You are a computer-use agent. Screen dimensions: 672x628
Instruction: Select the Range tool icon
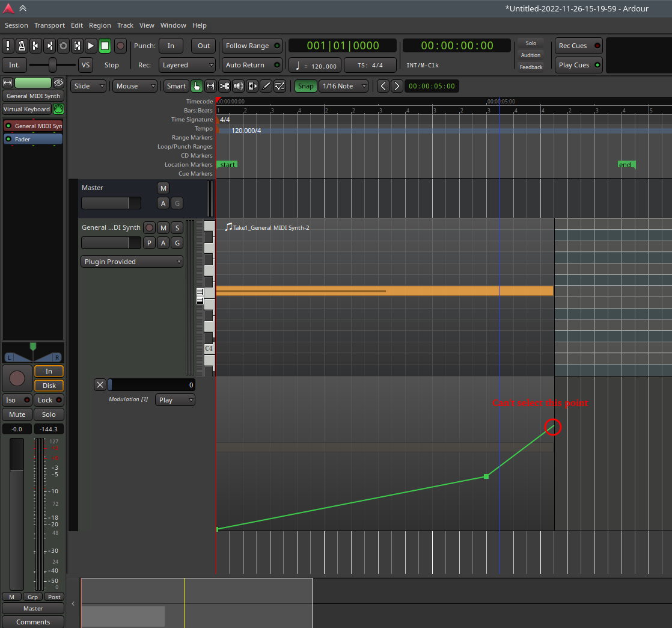(211, 86)
